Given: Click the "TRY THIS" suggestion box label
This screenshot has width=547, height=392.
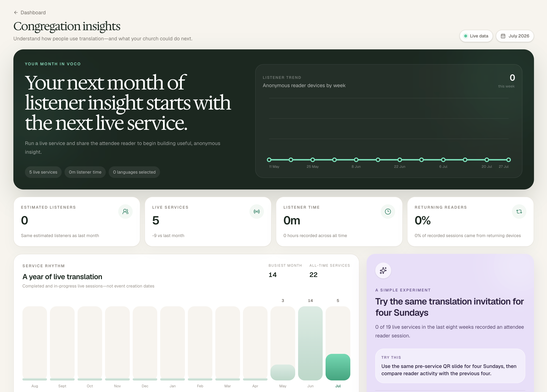Looking at the screenshot, I should coord(391,357).
